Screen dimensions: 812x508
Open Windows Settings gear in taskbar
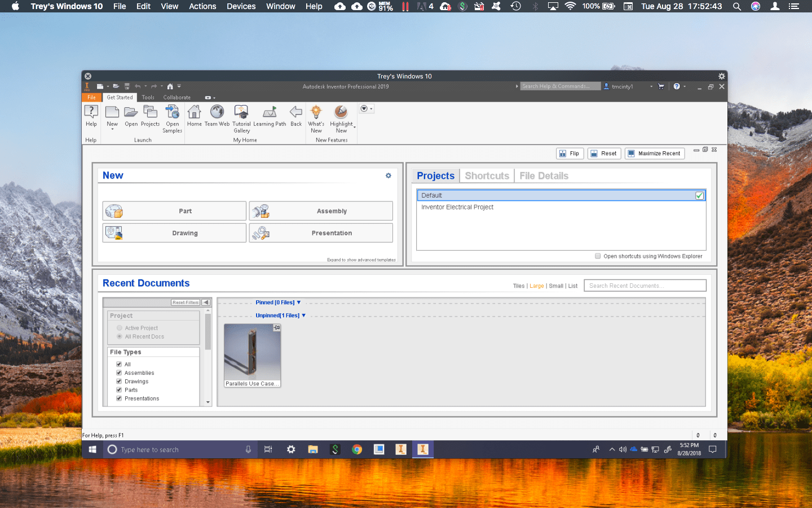point(291,449)
